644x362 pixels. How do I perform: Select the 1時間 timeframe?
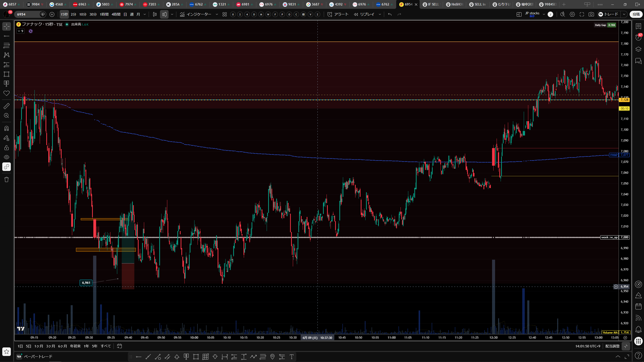click(104, 15)
